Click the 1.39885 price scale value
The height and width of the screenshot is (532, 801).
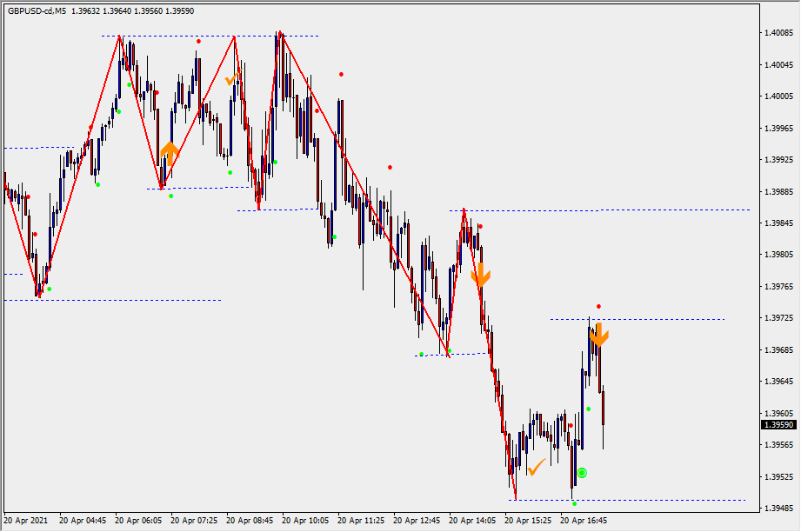click(776, 191)
